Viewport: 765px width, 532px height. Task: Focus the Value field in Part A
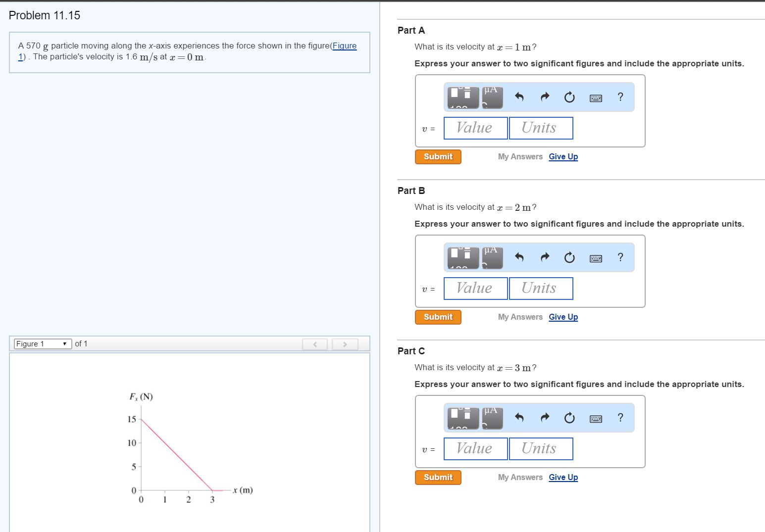click(475, 128)
